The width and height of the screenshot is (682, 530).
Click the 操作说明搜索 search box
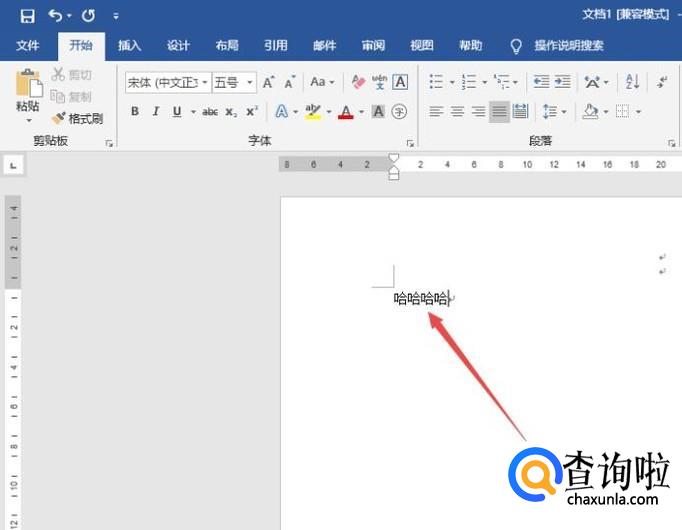coord(568,45)
